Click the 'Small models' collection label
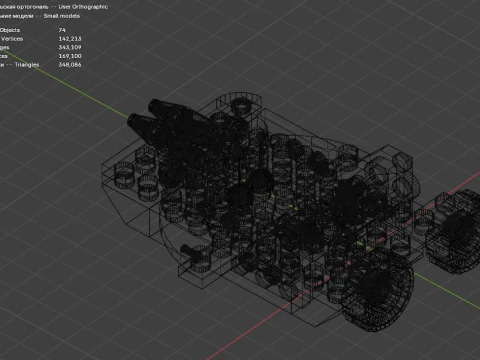This screenshot has height=360, width=480. click(62, 16)
